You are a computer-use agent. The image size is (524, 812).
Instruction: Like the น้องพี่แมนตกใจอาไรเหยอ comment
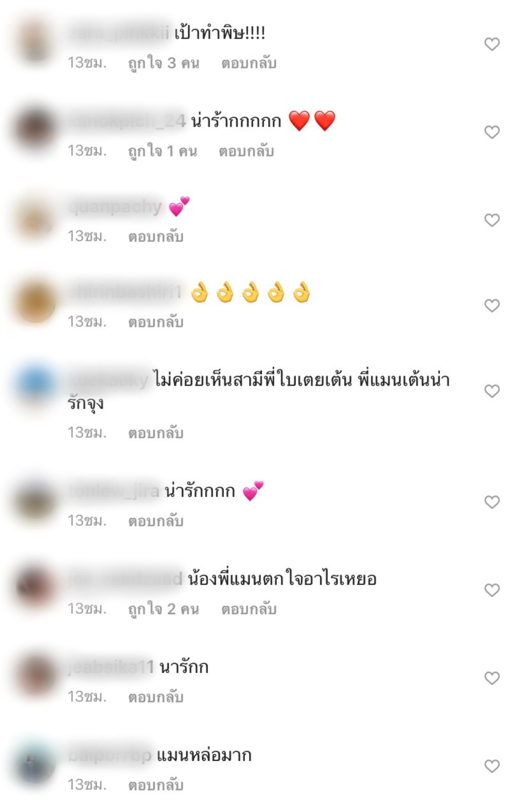492,590
